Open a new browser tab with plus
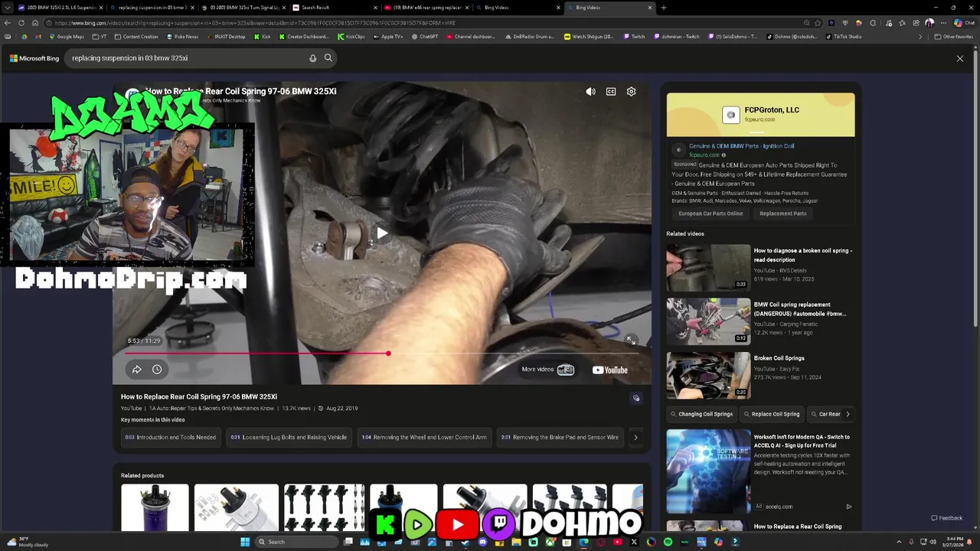 pos(663,8)
